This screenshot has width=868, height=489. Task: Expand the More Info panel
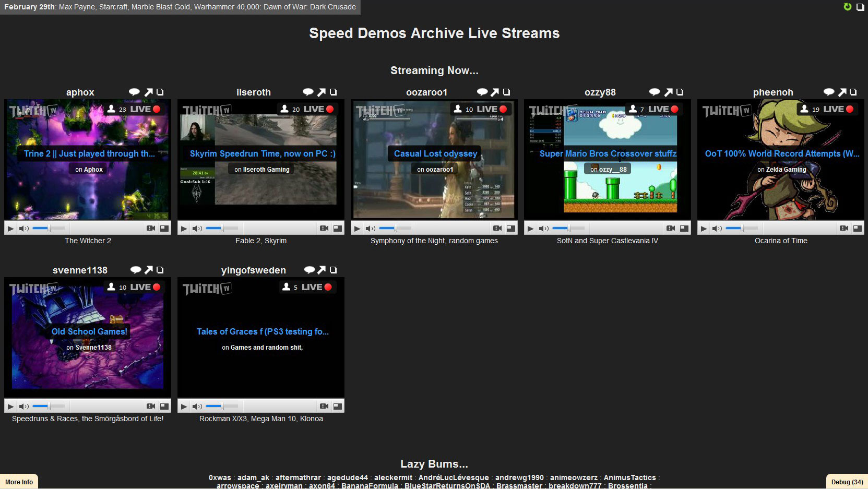[x=19, y=482]
